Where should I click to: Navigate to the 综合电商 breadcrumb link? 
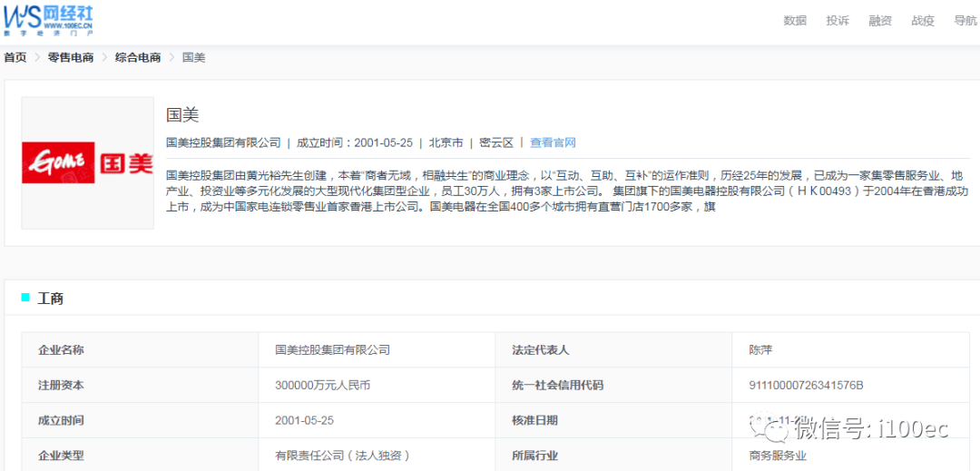138,57
